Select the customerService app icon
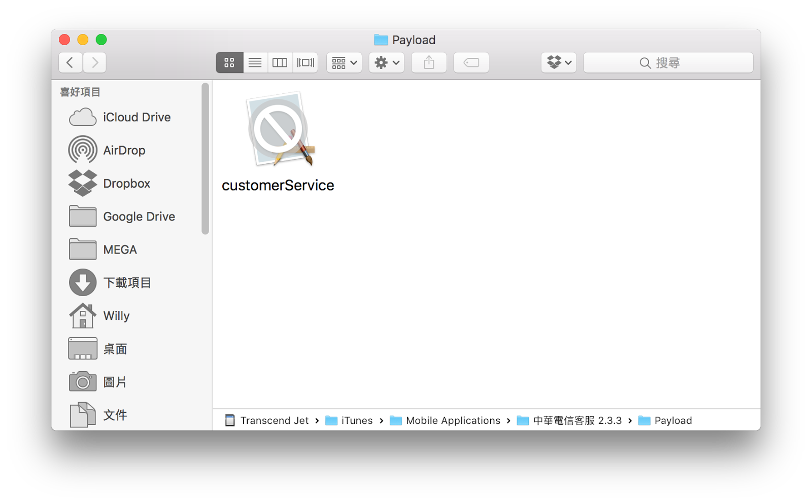Viewport: 812px width, 504px height. pyautogui.click(x=281, y=130)
